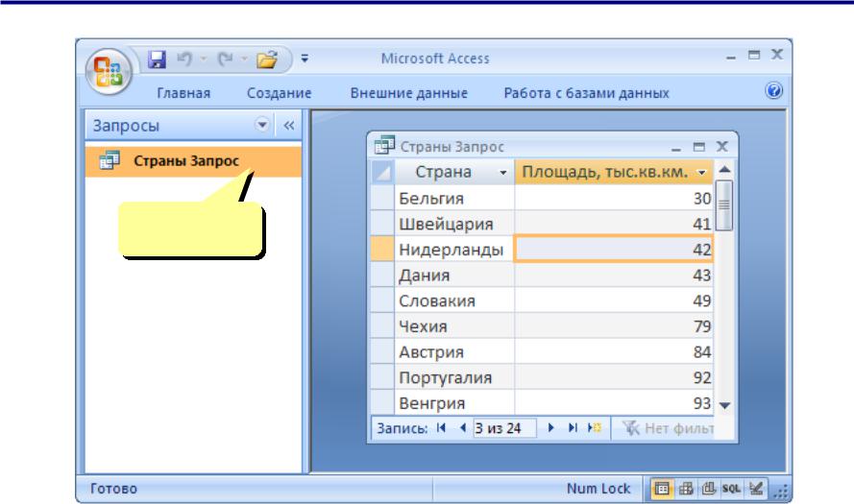Viewport: 854px width, 504px height.
Task: Open the Внешние данные tab
Action: pos(409,93)
